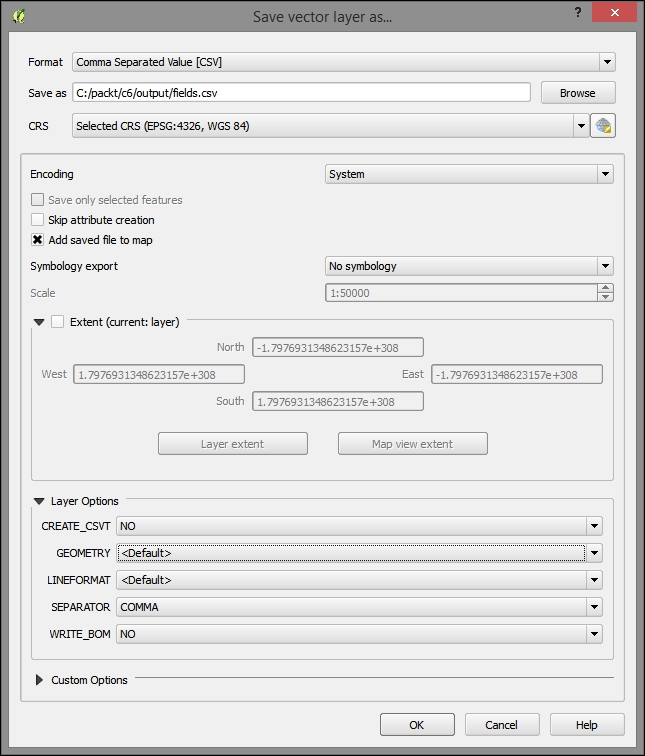Open the CREATE_CSVT dropdown
645x756 pixels.
[359, 526]
